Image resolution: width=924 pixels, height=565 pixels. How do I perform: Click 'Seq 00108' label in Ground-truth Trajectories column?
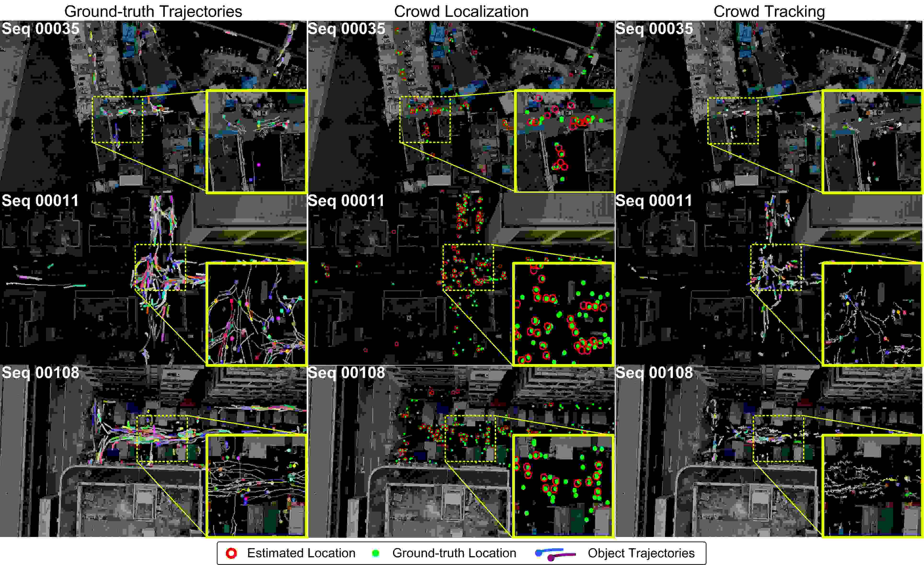click(40, 373)
